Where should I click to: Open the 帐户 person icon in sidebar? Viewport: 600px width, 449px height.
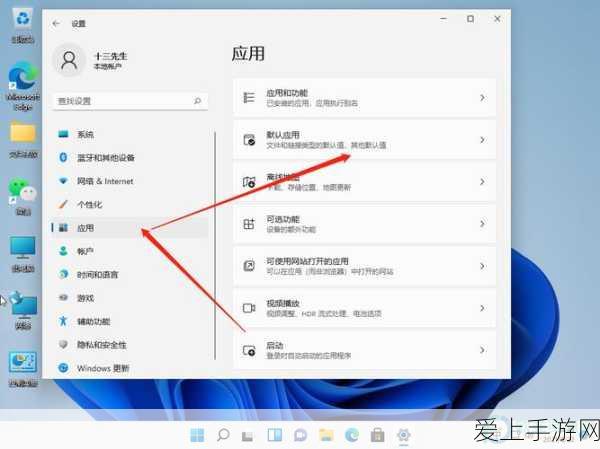[x=63, y=251]
